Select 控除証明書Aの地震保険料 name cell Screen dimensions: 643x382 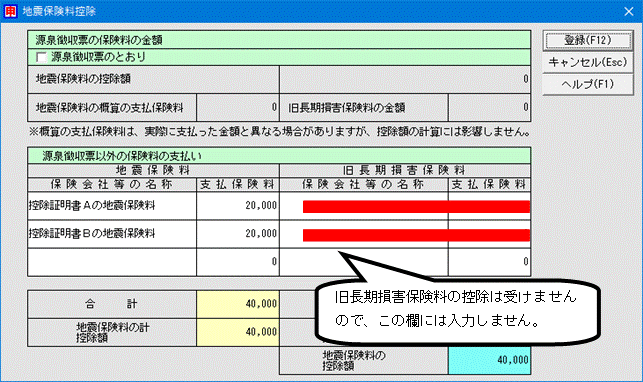click(112, 205)
